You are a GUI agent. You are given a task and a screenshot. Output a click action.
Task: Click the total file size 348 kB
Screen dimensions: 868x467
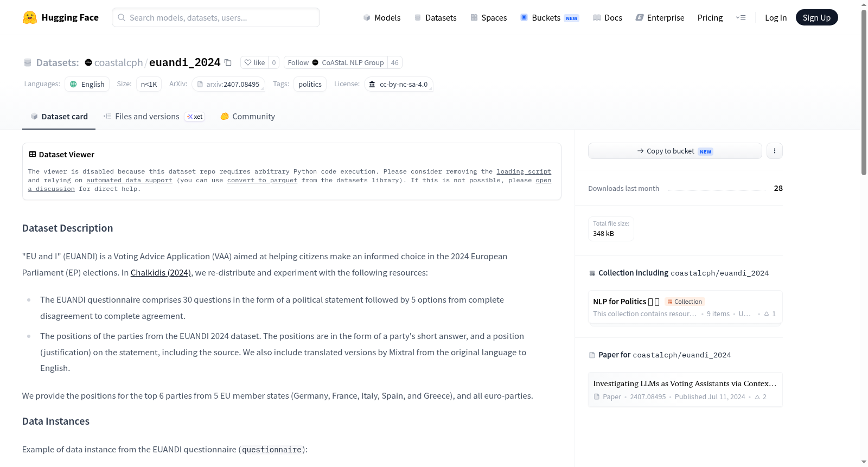[x=604, y=234]
